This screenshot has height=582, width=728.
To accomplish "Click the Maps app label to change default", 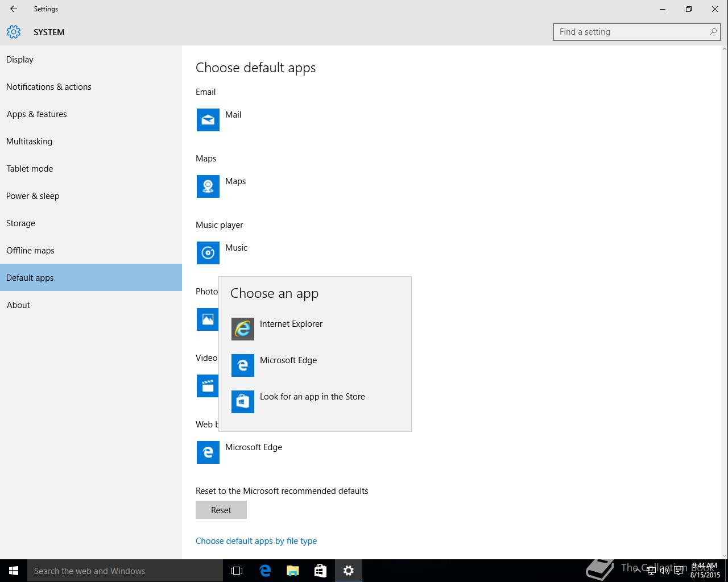I will pos(235,181).
